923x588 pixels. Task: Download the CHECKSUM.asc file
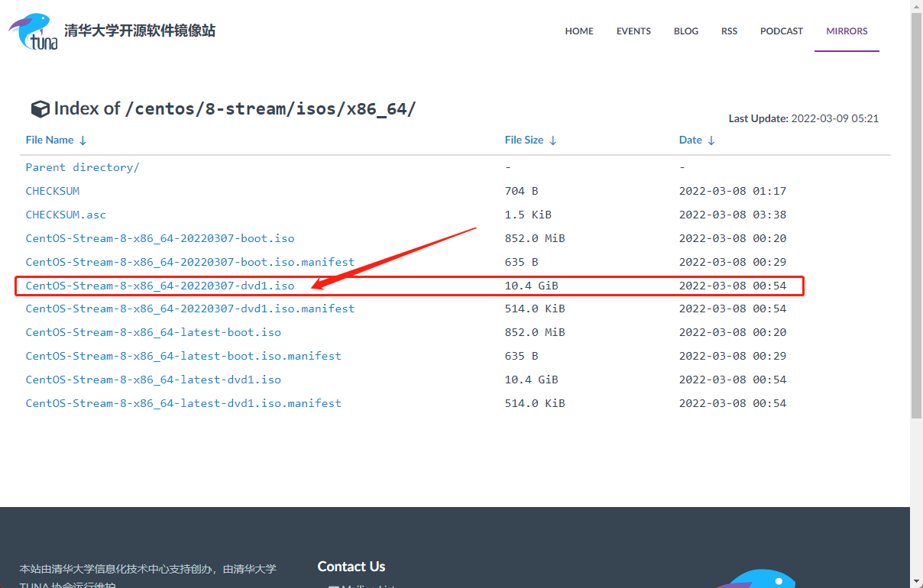tap(66, 215)
